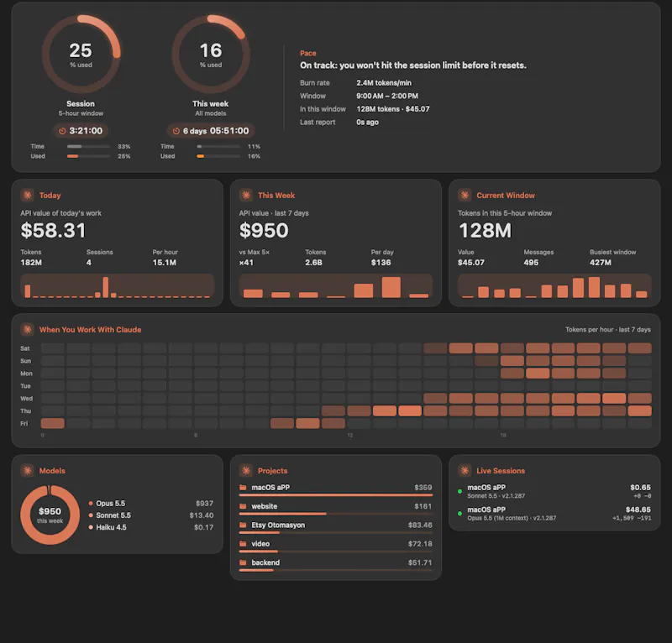Screen dimensions: 672x643
Task: Click the session reset clock icon beside 3:21:00
Action: point(62,131)
